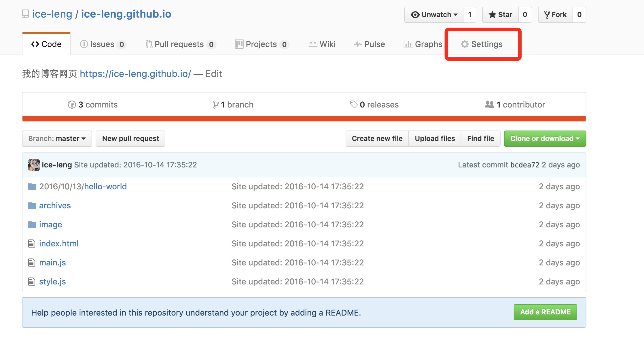Switch to the Issues tab
Image resolution: width=644 pixels, height=351 pixels.
pyautogui.click(x=103, y=44)
